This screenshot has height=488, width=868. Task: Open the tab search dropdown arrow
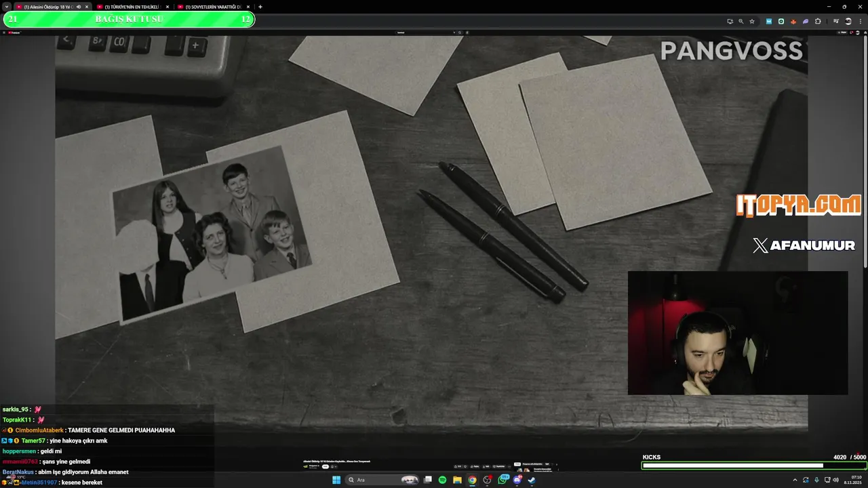click(x=7, y=7)
